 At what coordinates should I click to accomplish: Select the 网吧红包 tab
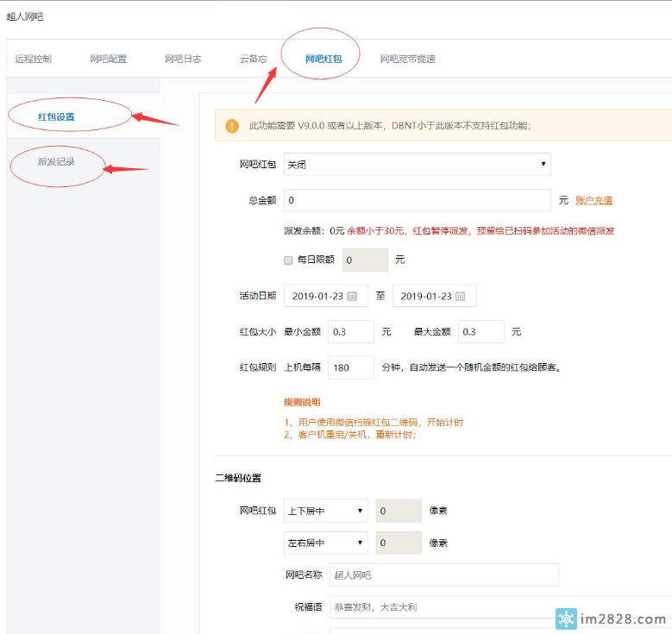pyautogui.click(x=323, y=59)
